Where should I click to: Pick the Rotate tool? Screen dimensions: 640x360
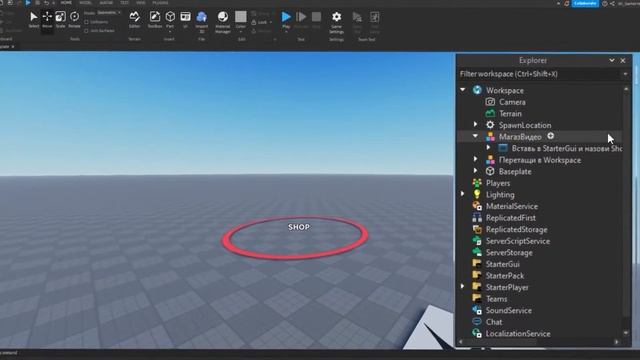pyautogui.click(x=74, y=20)
